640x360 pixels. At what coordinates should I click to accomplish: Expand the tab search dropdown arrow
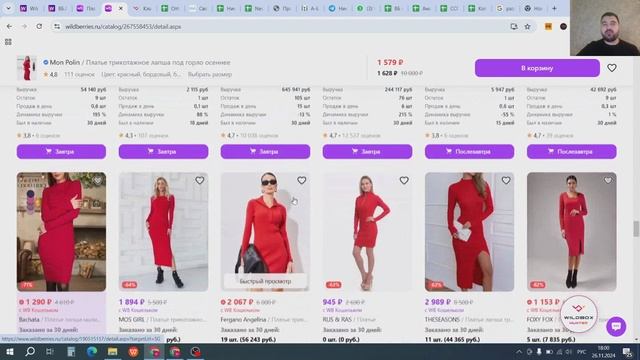point(8,8)
